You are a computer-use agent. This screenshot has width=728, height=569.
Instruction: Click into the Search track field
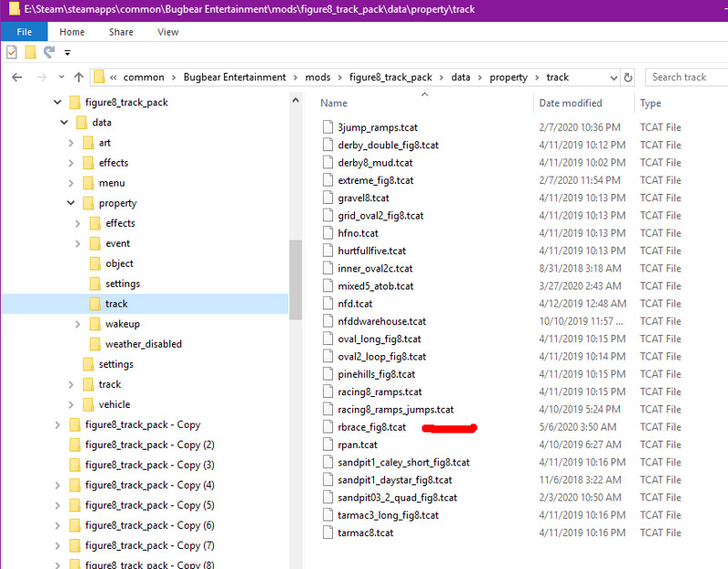pyautogui.click(x=687, y=77)
